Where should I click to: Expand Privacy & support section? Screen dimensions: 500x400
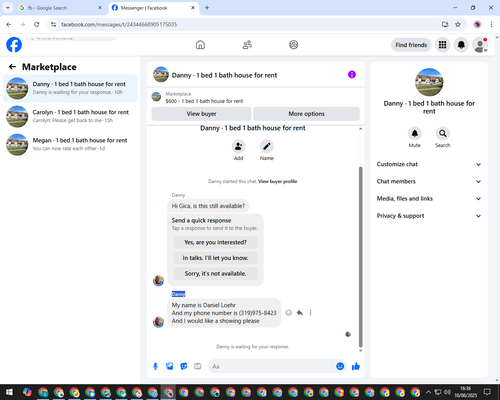click(x=429, y=216)
